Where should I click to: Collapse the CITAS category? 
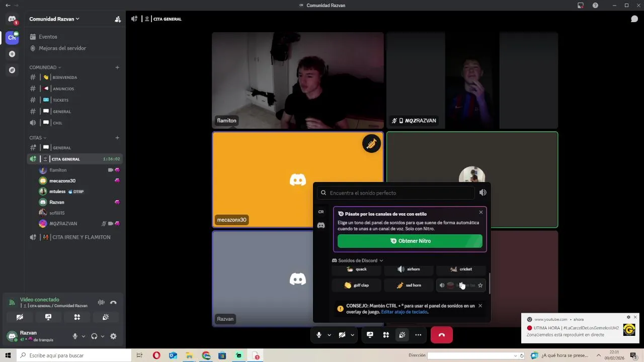37,138
